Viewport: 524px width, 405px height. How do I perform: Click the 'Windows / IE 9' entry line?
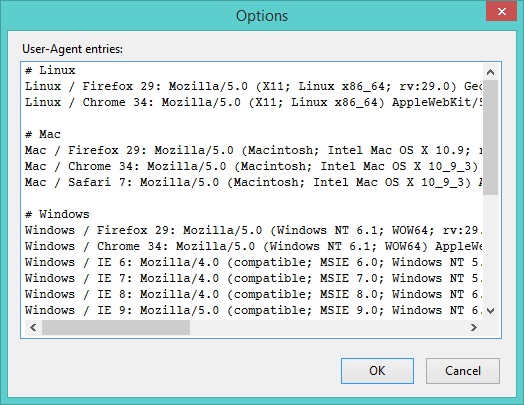pyautogui.click(x=253, y=310)
